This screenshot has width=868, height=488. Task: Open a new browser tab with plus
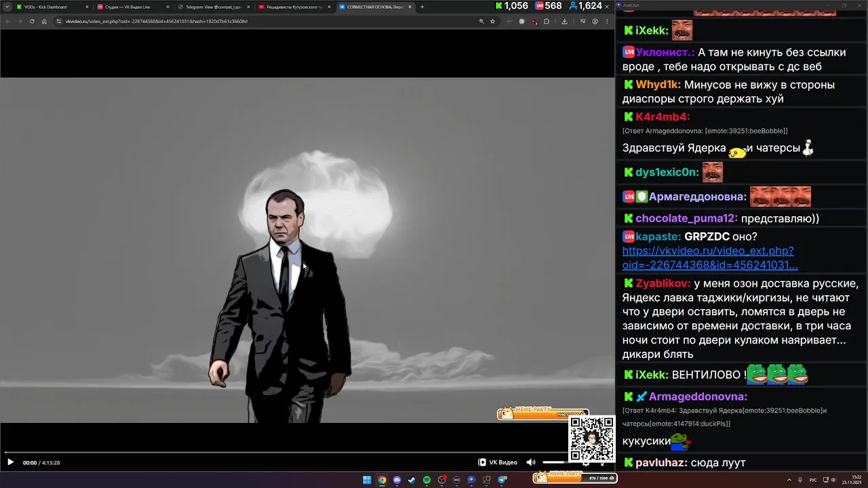[422, 7]
